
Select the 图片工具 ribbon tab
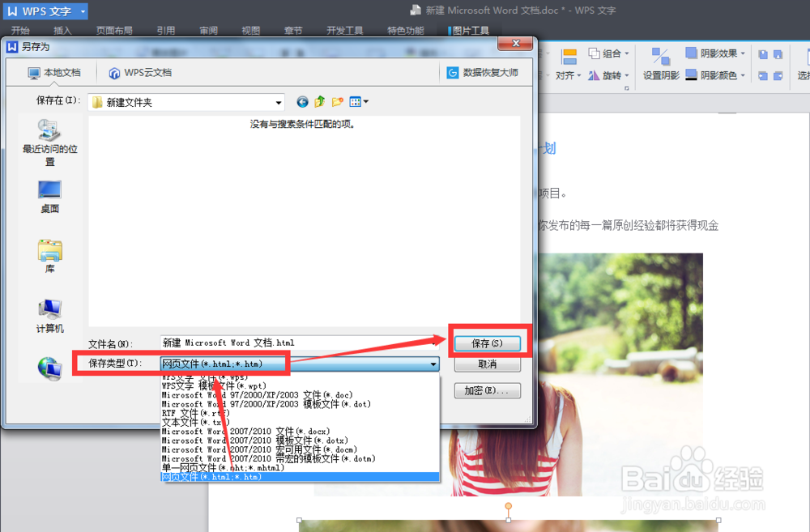pos(469,31)
